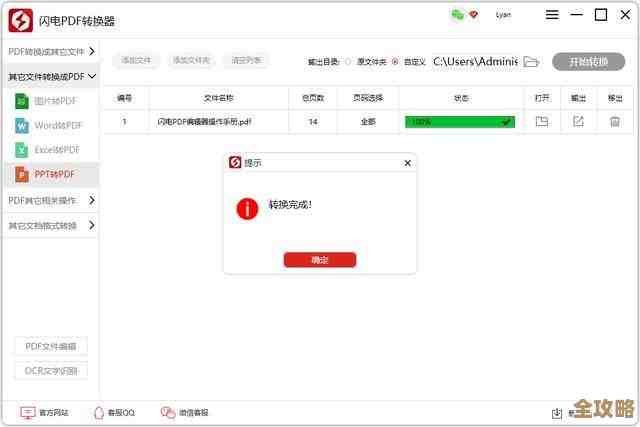Click 添加文件夹 button
The image size is (640, 427).
click(191, 60)
